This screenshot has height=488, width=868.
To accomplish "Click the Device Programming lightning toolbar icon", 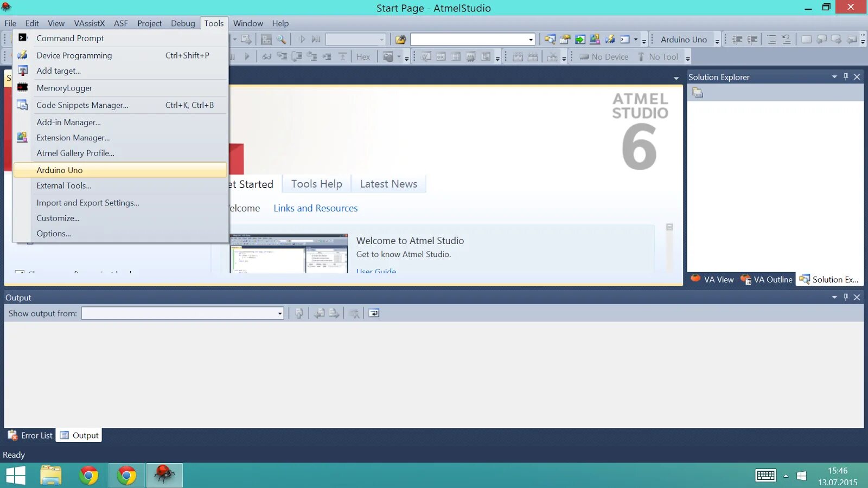I will point(610,40).
